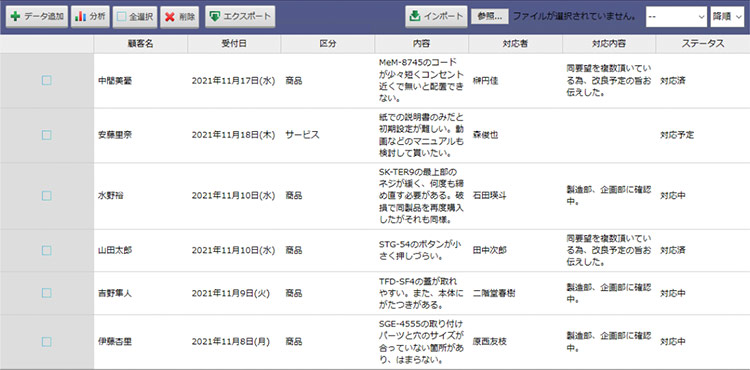Image resolution: width=750 pixels, height=370 pixels.
Task: Click the SK-TER9 content cell
Action: pos(421,196)
